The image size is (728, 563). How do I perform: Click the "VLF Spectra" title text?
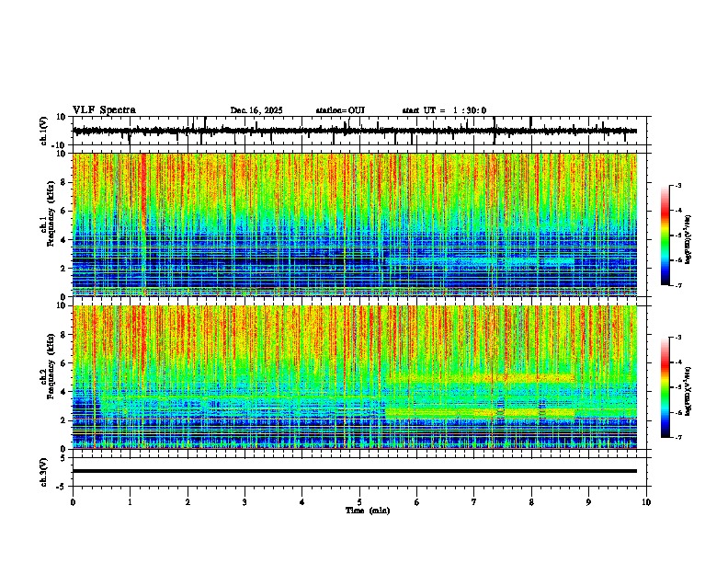(x=104, y=110)
